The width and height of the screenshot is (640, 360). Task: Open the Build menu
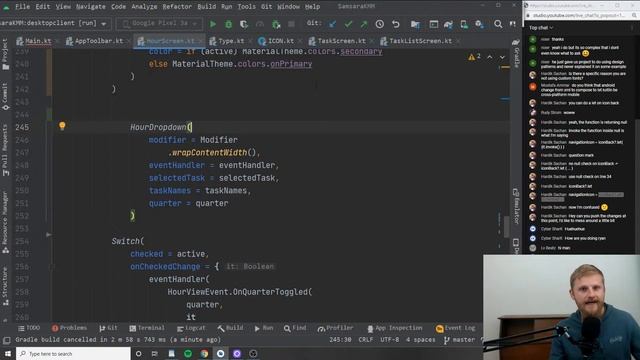point(207,7)
